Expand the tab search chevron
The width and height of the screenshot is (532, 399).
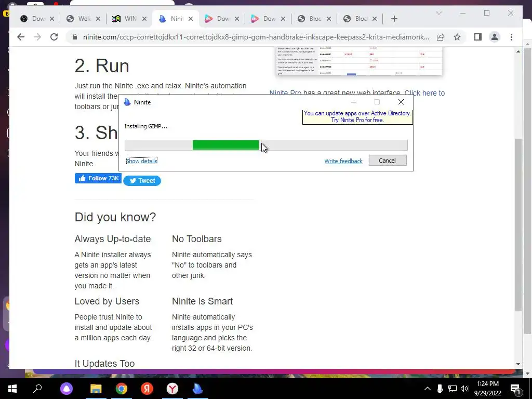point(438,13)
